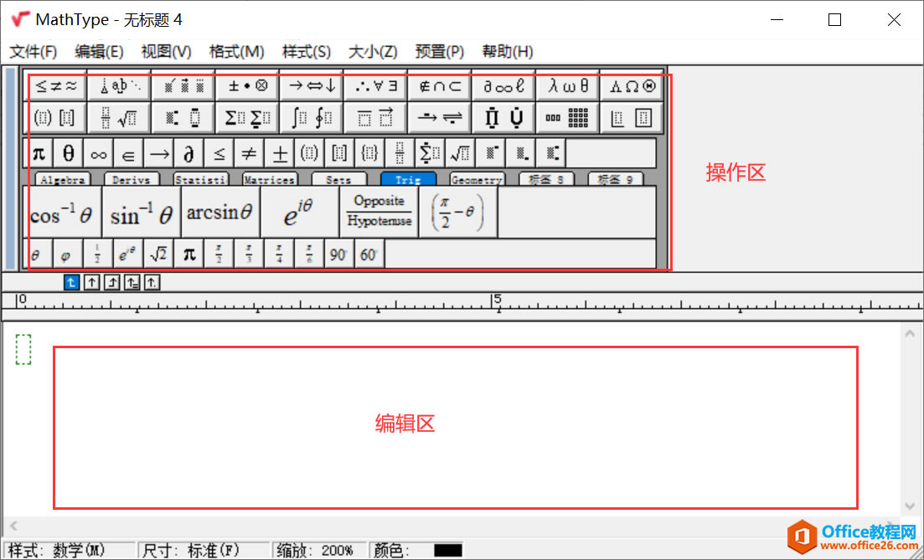Open the summation template palette Σ
Image resolution: width=924 pixels, height=560 pixels.
(x=247, y=118)
